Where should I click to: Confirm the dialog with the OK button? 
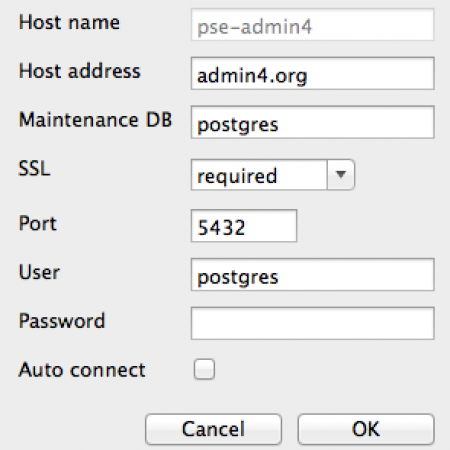coord(366,429)
